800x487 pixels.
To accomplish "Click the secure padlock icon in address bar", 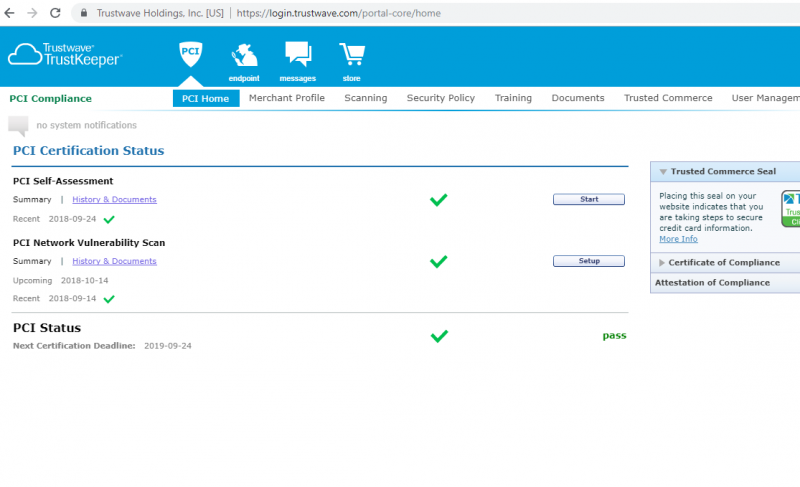I will [84, 13].
